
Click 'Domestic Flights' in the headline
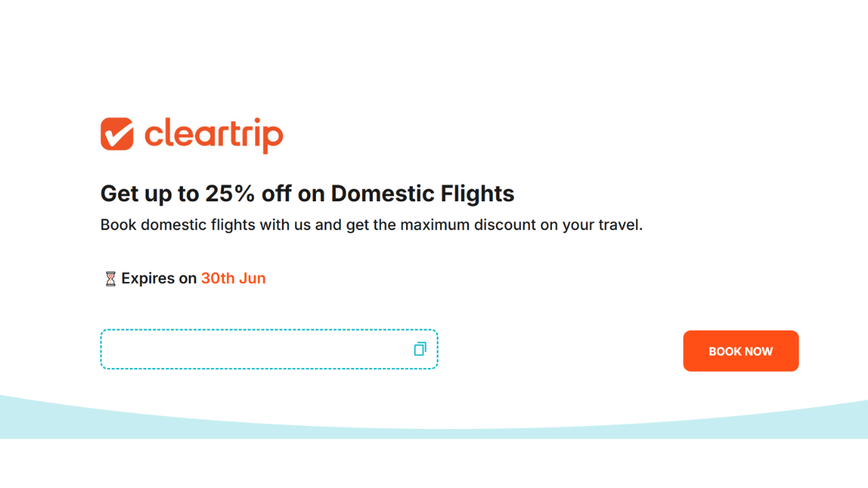coord(422,194)
